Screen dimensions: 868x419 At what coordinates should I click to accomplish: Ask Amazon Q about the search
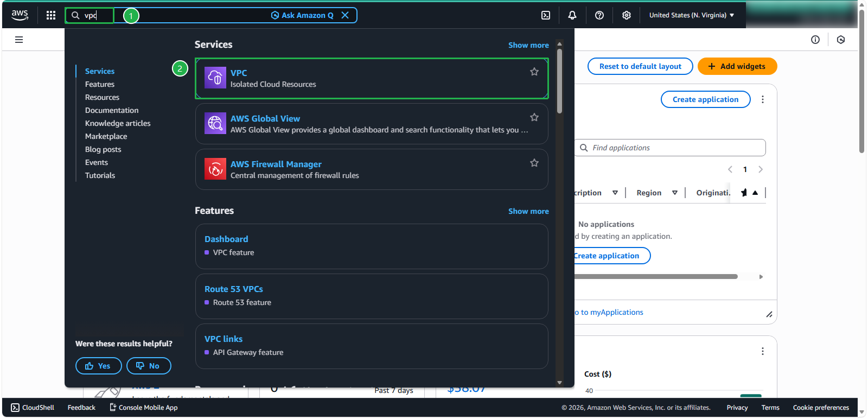302,15
